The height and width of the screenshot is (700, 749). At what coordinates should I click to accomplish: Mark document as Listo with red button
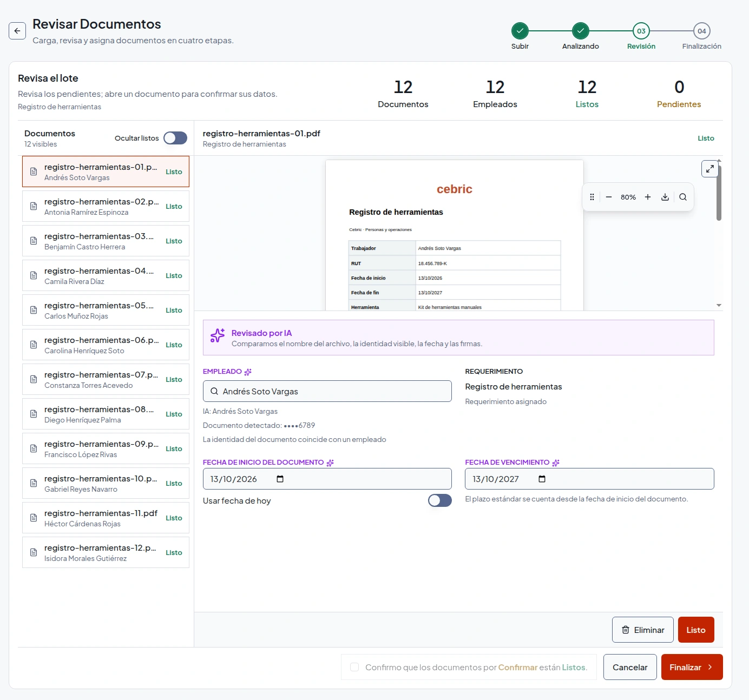[696, 630]
